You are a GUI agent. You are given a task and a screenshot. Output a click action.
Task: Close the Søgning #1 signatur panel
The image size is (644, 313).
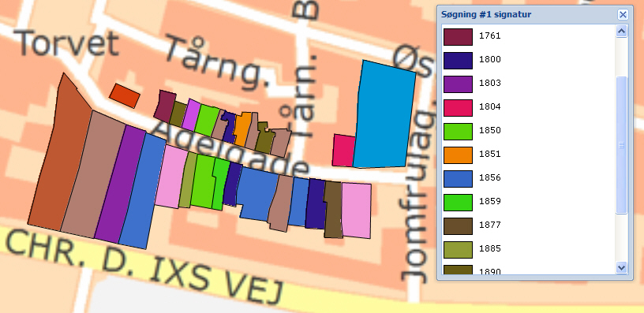623,15
